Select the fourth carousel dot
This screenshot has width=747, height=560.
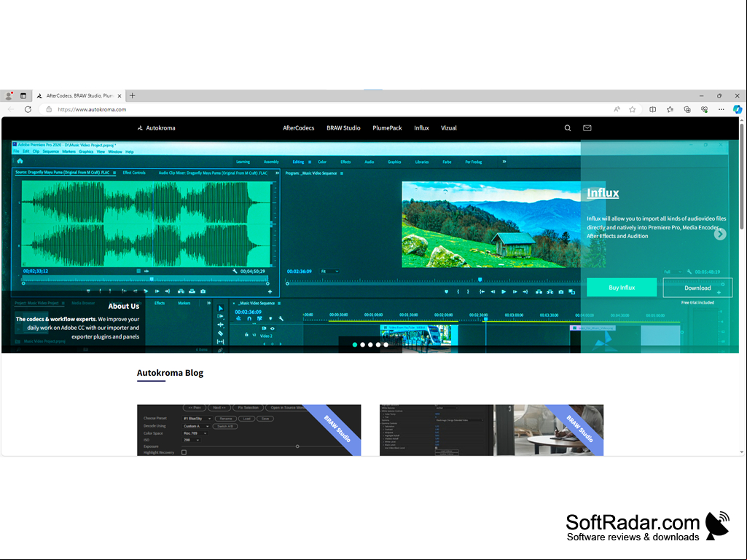(x=378, y=344)
